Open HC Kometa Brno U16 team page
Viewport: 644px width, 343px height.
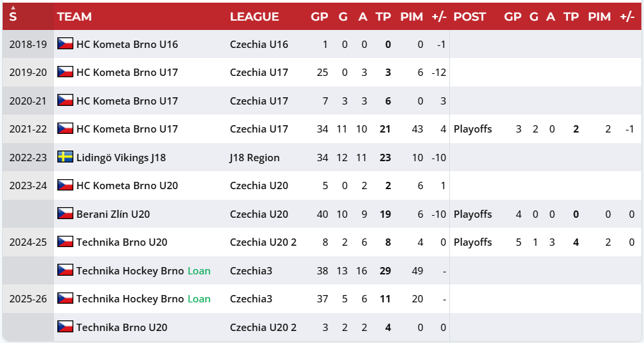(x=127, y=45)
